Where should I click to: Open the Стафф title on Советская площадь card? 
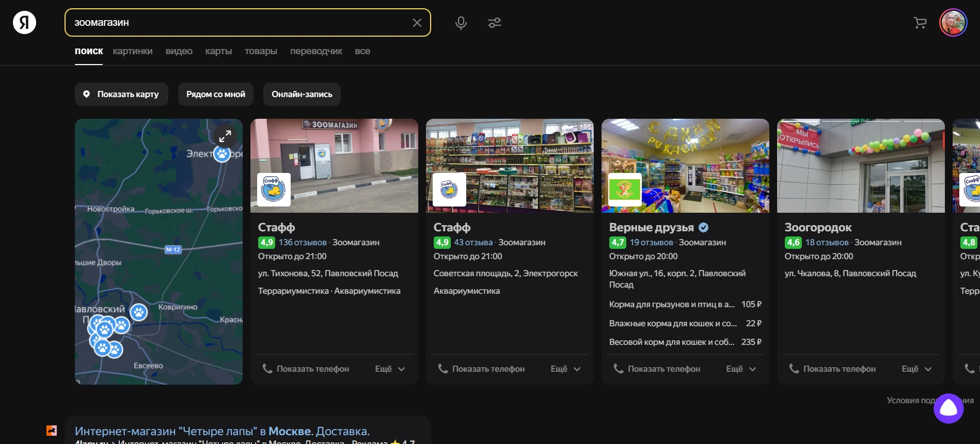click(452, 227)
